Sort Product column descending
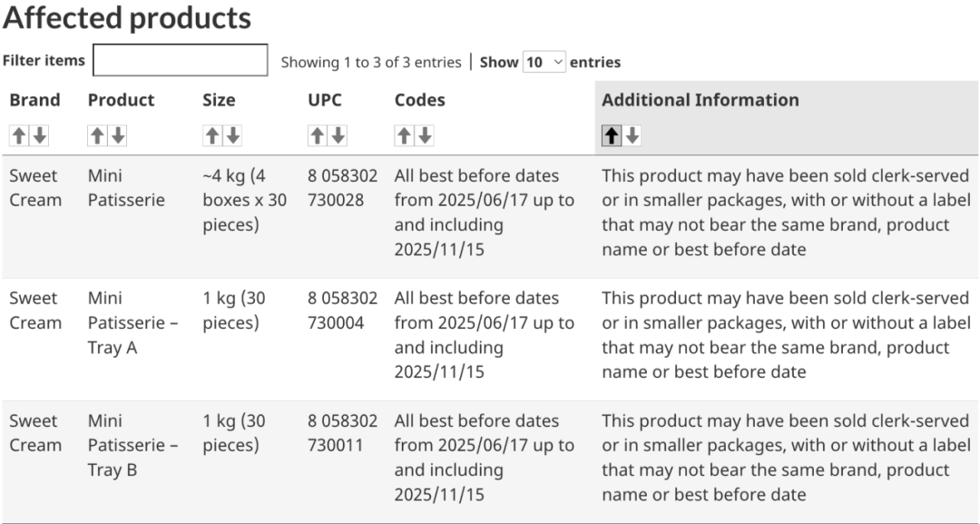Screen dimensions: 980x524 coord(117,135)
